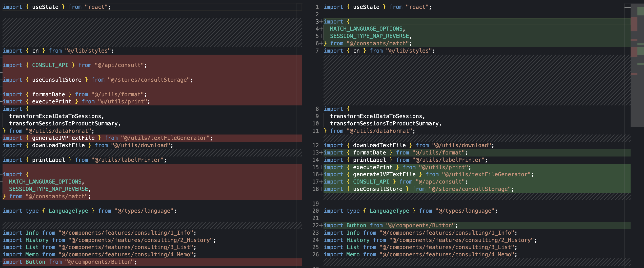
Task: Click the top green block in overview ruler
Action: pos(640,11)
